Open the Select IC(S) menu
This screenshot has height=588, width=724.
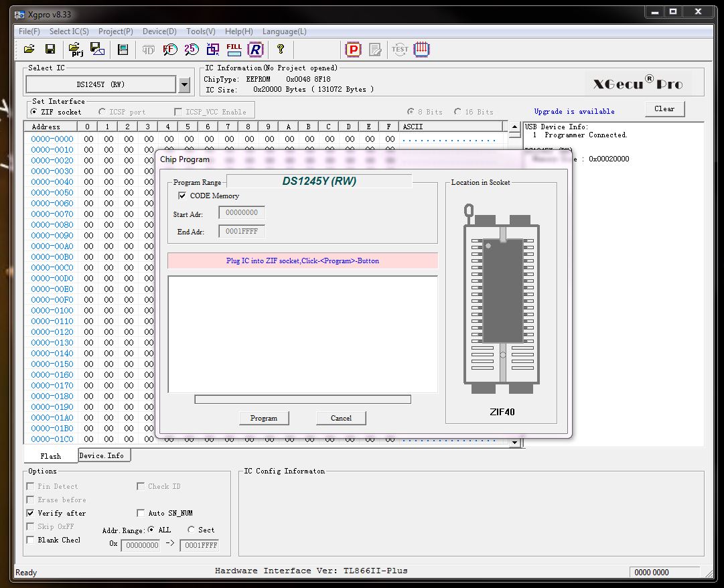pos(69,31)
